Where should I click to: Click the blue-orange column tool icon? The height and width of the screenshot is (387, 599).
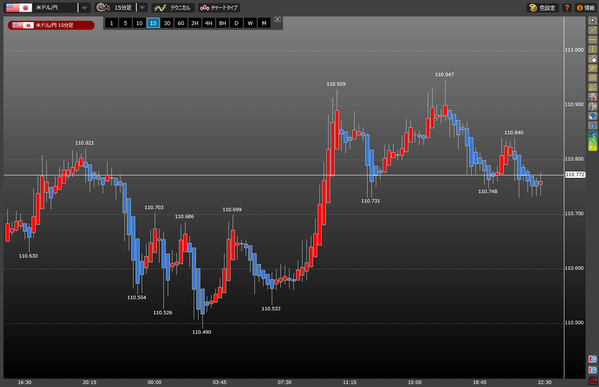tap(593, 106)
